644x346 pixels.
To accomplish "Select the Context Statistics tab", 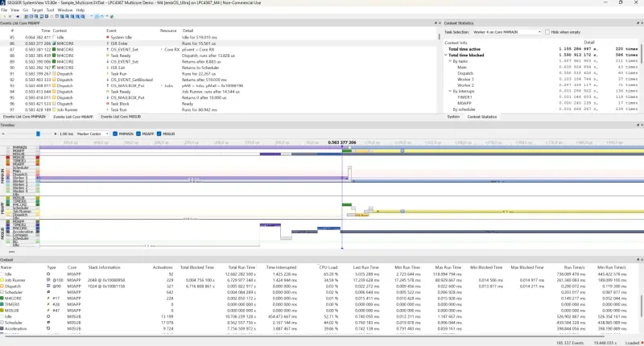I will coord(482,117).
